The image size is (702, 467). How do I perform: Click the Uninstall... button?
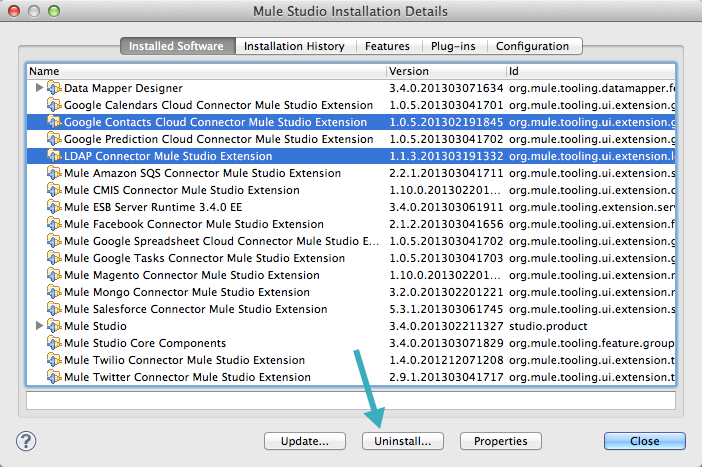point(403,441)
